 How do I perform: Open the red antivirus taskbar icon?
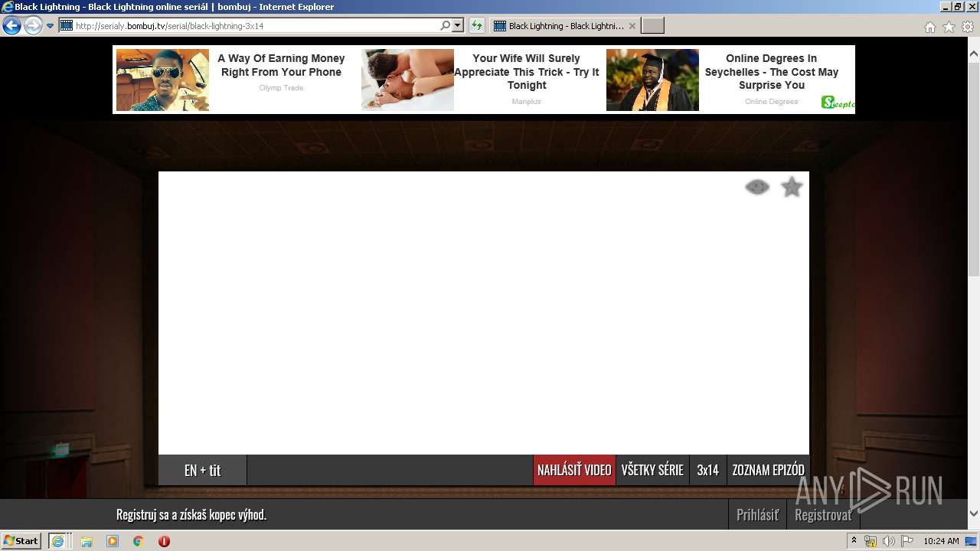tap(164, 541)
